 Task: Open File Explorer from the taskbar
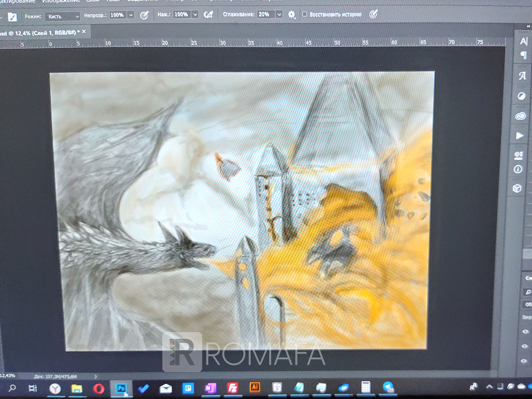(x=77, y=389)
